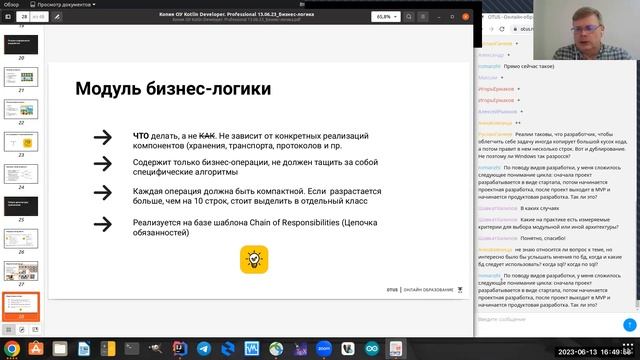Open the 'Просмотр документов' application menu

[x=63, y=4]
